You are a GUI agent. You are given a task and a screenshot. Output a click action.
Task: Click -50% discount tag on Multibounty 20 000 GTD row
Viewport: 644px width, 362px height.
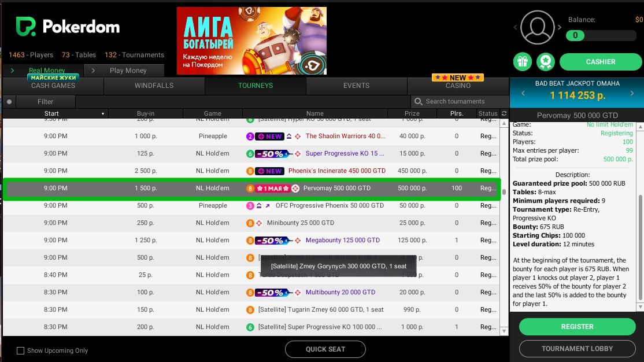click(273, 293)
